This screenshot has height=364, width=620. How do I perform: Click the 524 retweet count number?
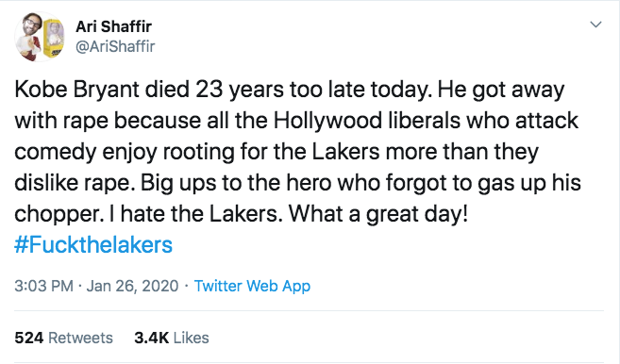(29, 338)
